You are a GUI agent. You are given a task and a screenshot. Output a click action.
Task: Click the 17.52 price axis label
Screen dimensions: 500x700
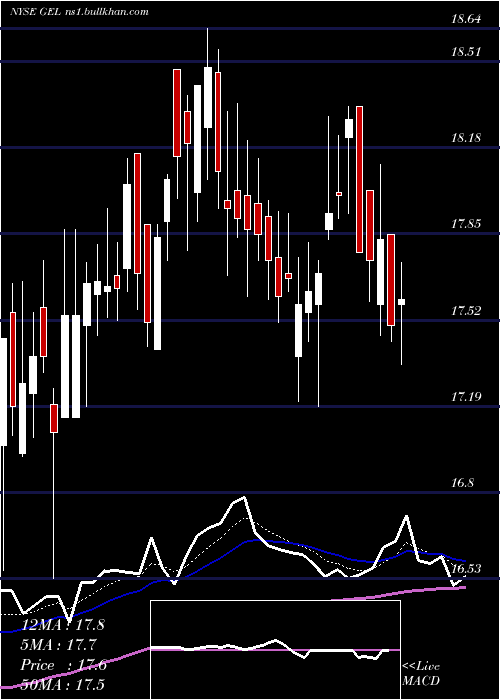click(466, 311)
